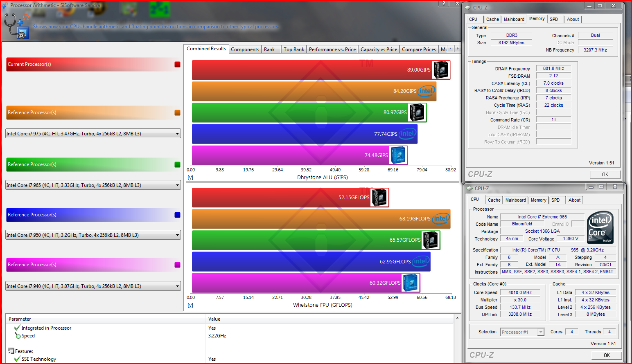This screenshot has width=632, height=364.
Task: Click the blue Reference Processor swatch
Action: (177, 215)
